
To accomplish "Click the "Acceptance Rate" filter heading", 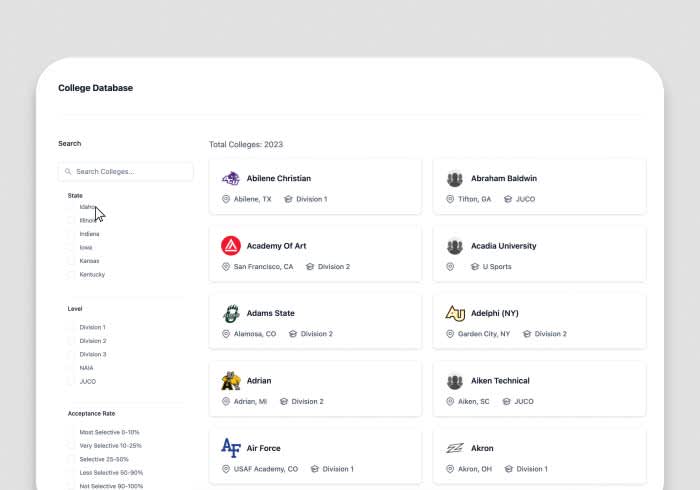I will 92,414.
